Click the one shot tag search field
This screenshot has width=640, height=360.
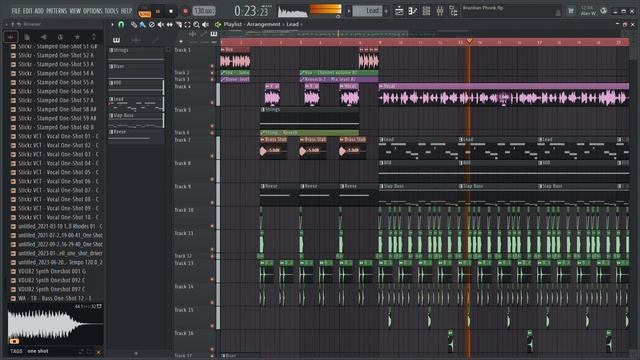click(x=51, y=351)
